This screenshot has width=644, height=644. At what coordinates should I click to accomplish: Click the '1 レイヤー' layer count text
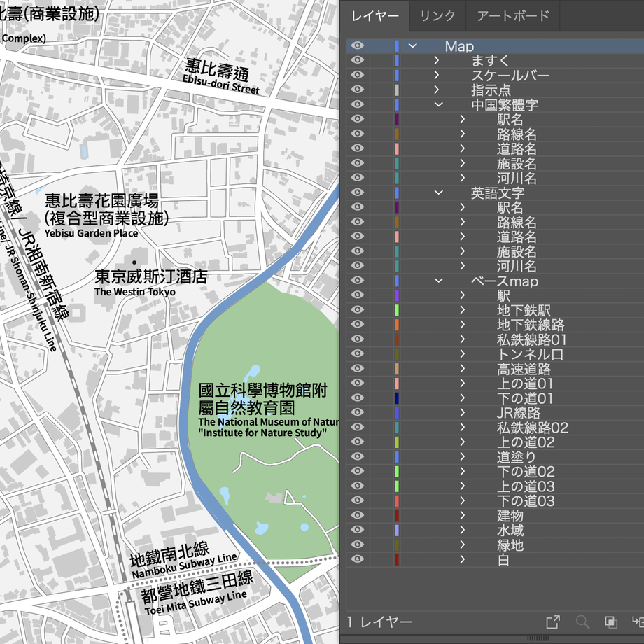(x=379, y=622)
